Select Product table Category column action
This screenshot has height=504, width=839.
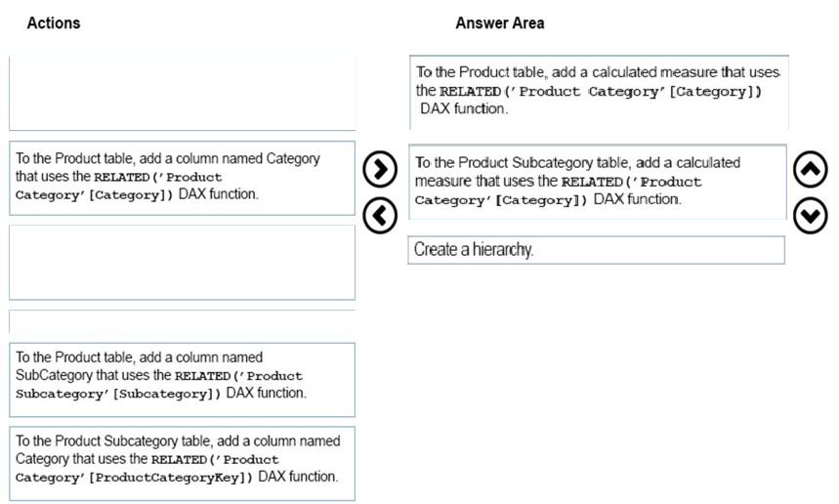pyautogui.click(x=182, y=178)
